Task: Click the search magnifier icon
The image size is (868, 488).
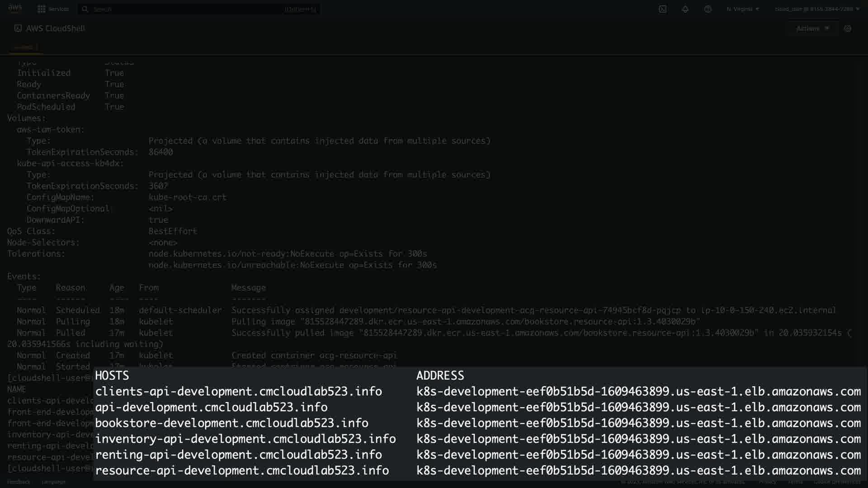Action: click(x=85, y=9)
